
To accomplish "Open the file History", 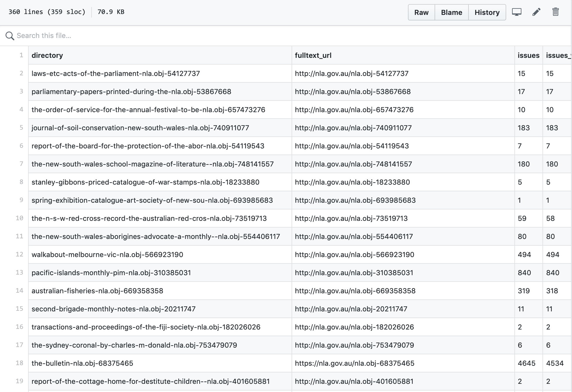I will 487,13.
